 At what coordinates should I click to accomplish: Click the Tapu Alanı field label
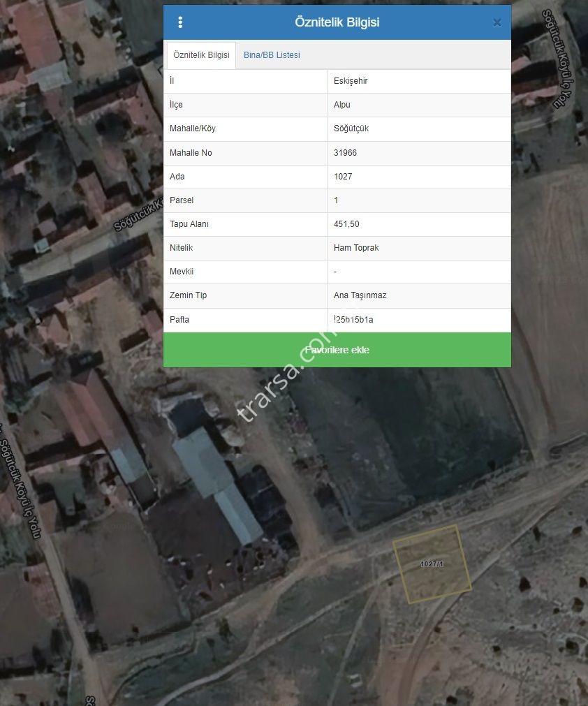[189, 224]
